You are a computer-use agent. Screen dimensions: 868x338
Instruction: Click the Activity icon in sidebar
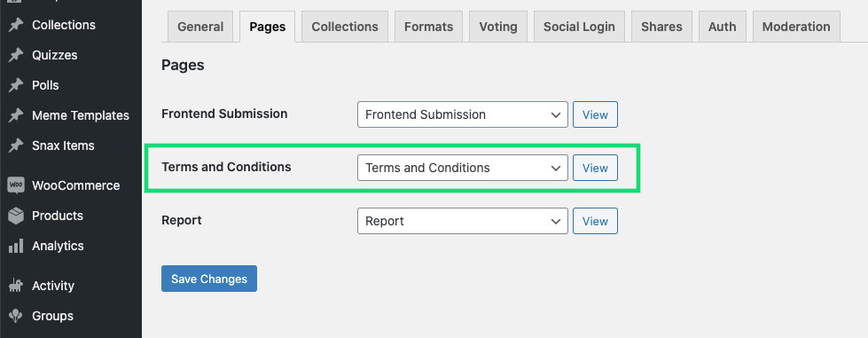point(15,286)
